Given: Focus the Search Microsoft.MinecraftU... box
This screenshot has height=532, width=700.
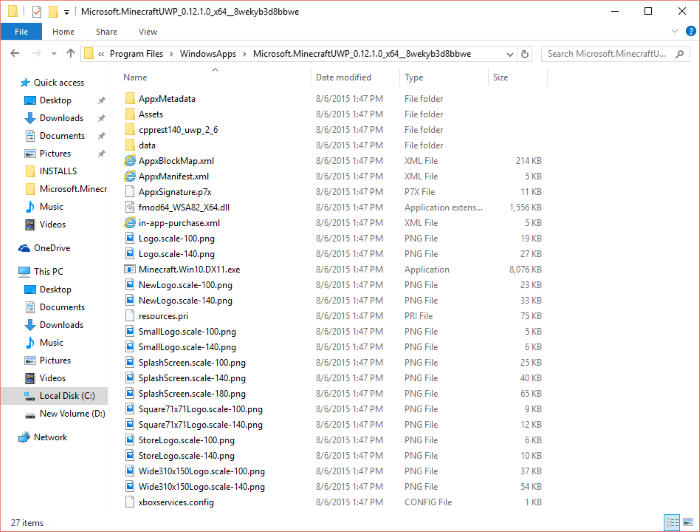Looking at the screenshot, I should click(x=615, y=54).
